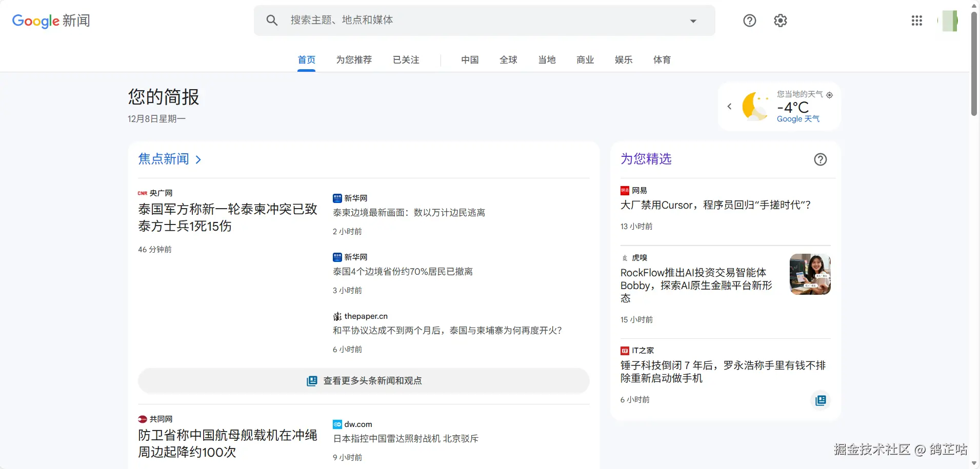This screenshot has width=980, height=469.
Task: Click the search magnifier icon
Action: (x=272, y=21)
